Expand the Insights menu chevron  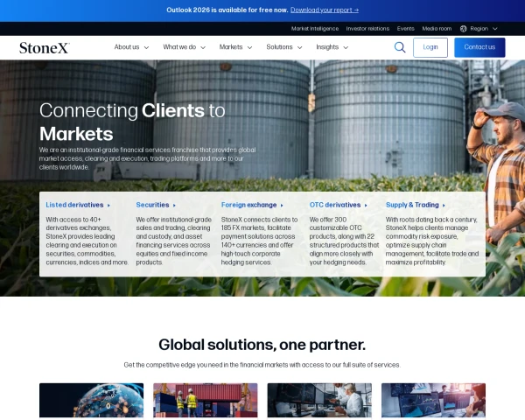(346, 47)
